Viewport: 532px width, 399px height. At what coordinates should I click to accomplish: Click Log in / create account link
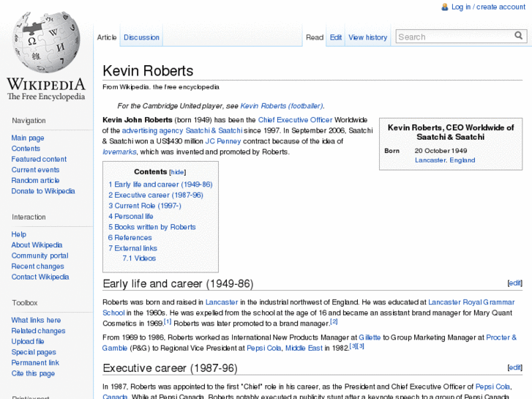(488, 7)
